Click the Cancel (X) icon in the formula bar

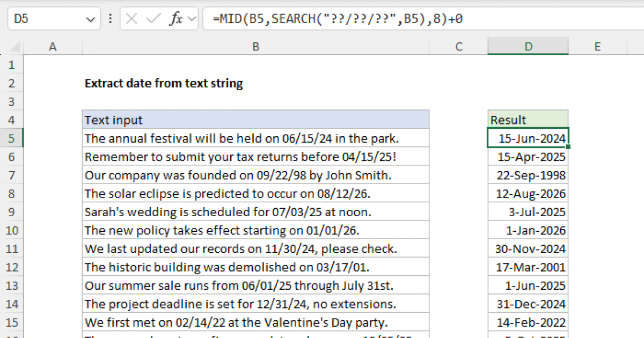pos(132,18)
